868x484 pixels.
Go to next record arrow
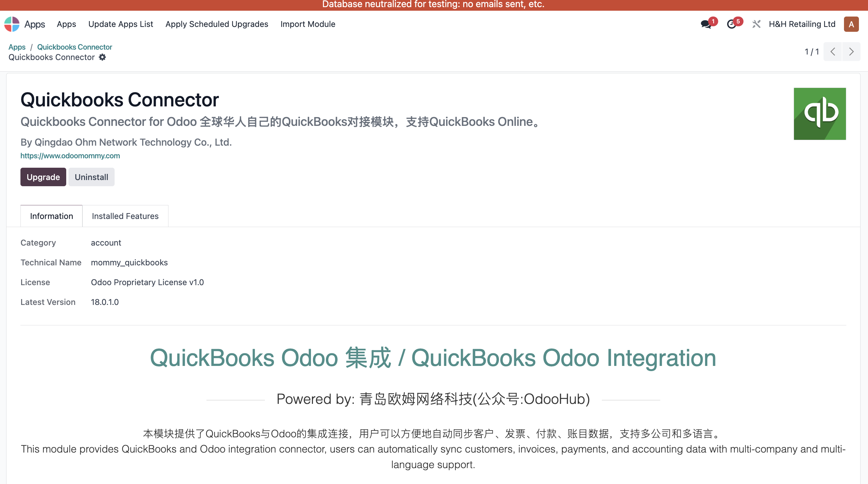tap(851, 52)
